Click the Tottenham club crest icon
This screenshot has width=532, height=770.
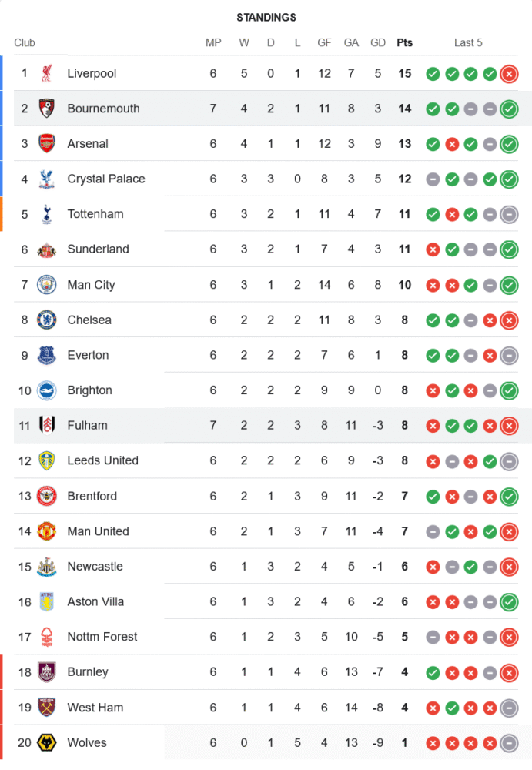pyautogui.click(x=47, y=214)
